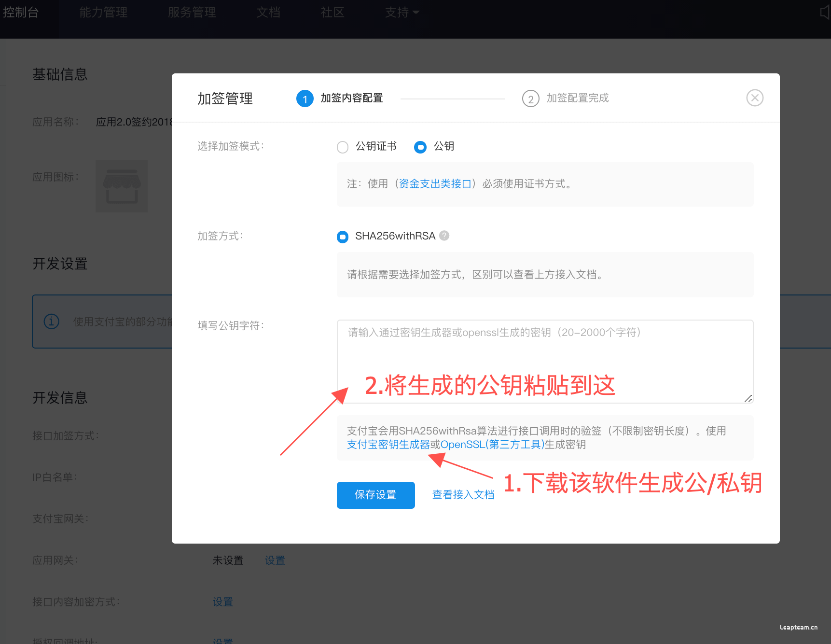This screenshot has height=644, width=831.
Task: Select the 公钥 radio option
Action: coord(420,147)
